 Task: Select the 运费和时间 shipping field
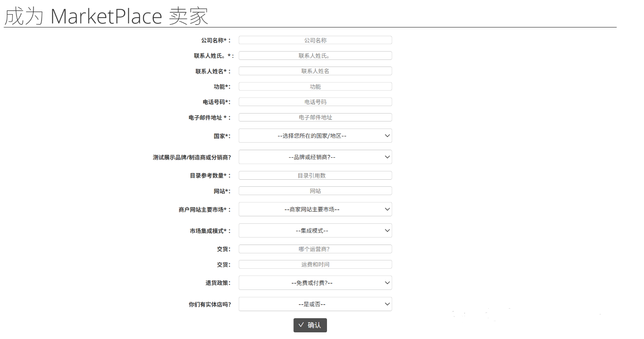click(x=315, y=264)
